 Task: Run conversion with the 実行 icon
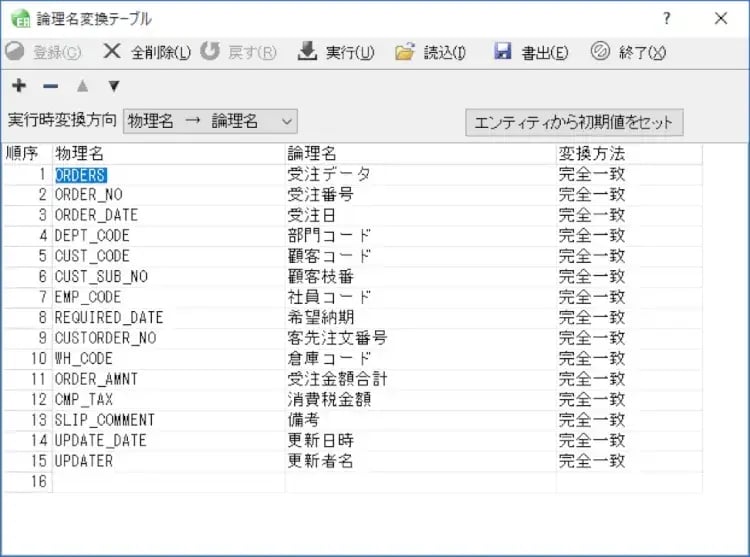click(307, 52)
